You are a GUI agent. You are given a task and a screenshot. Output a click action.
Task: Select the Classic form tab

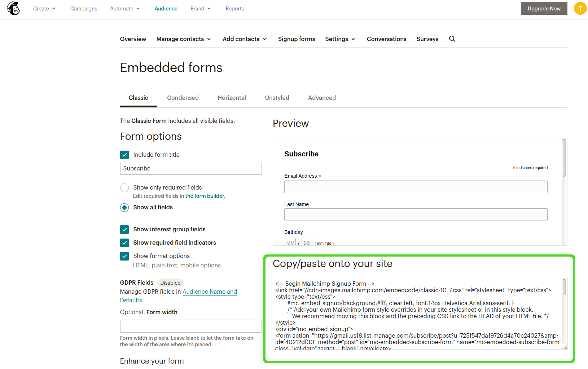tap(139, 98)
